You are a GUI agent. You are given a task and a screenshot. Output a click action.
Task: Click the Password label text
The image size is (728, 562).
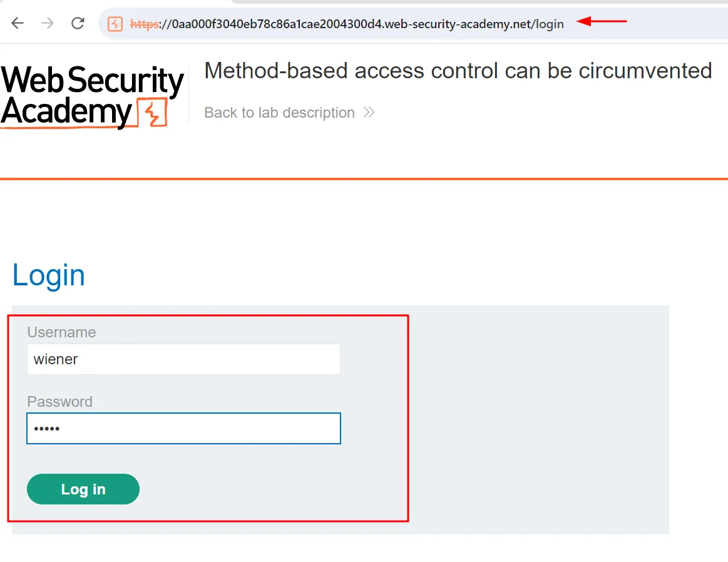pyautogui.click(x=59, y=402)
